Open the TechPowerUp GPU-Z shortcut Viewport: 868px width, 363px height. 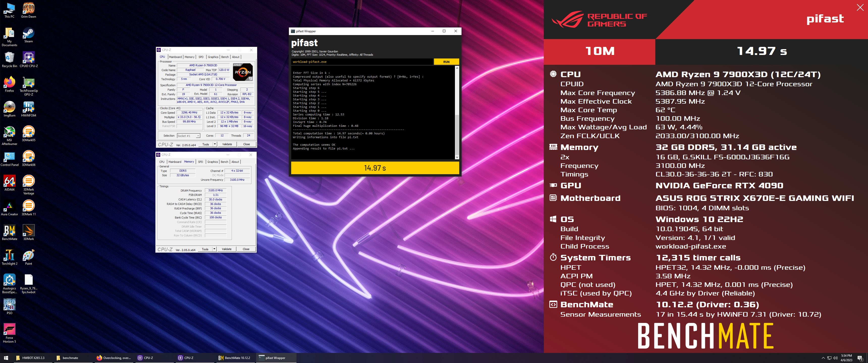29,86
